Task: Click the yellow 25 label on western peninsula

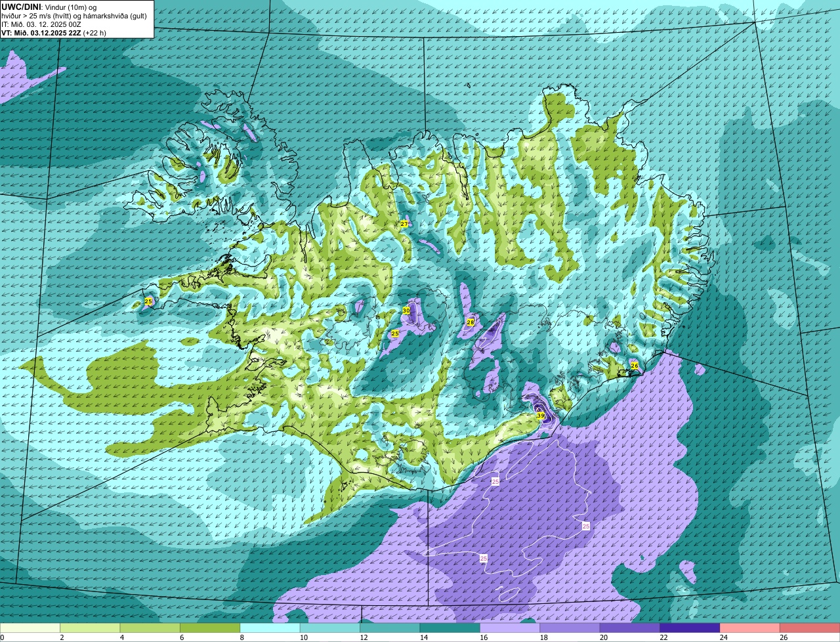Action: (148, 301)
